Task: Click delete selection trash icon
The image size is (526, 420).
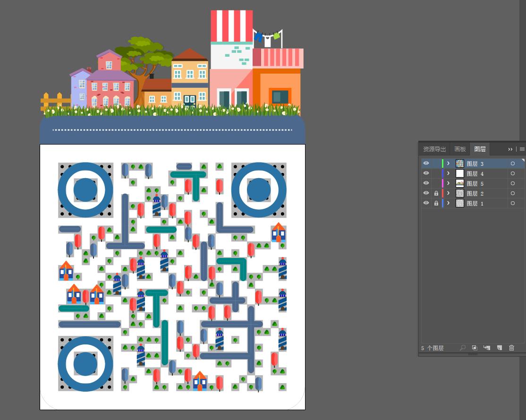Action: [511, 348]
